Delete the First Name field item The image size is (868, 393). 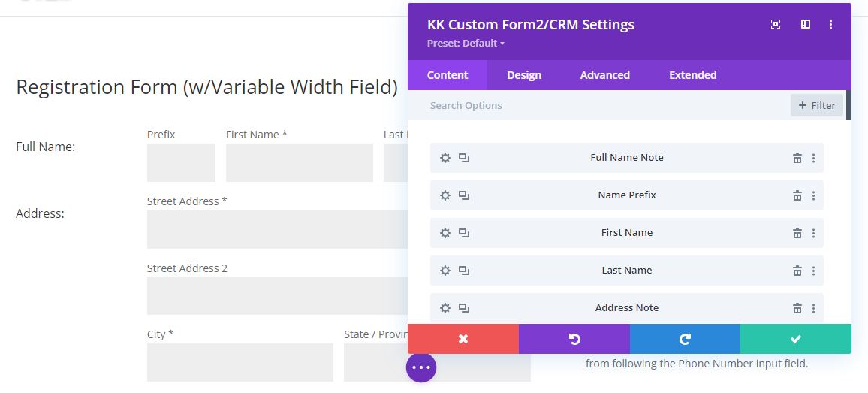click(x=797, y=233)
